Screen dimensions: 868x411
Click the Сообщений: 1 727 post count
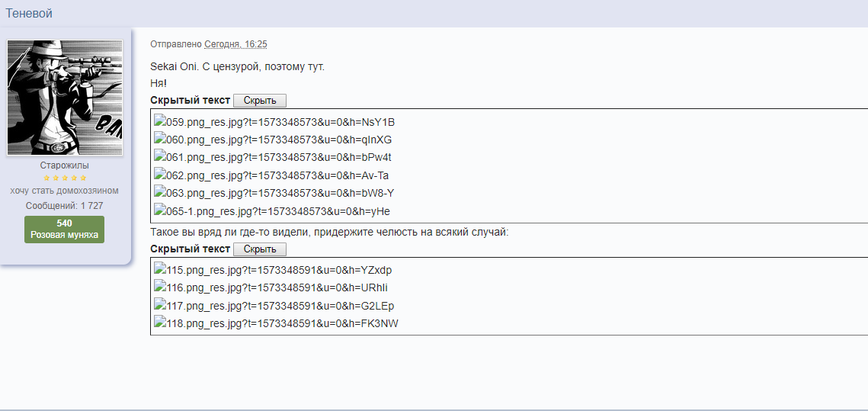[64, 206]
